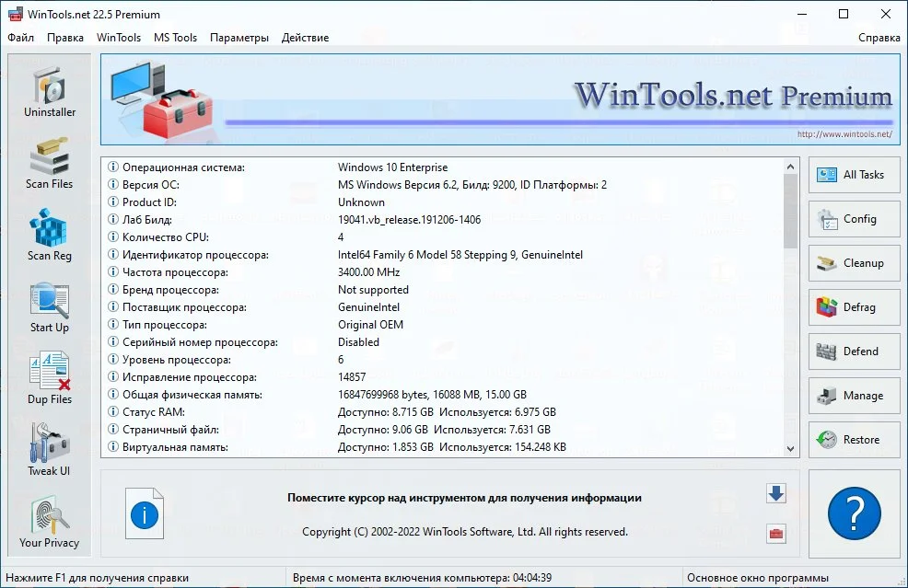The height and width of the screenshot is (588, 908).
Task: Open the Scan Reg registry scanner
Action: point(49,236)
